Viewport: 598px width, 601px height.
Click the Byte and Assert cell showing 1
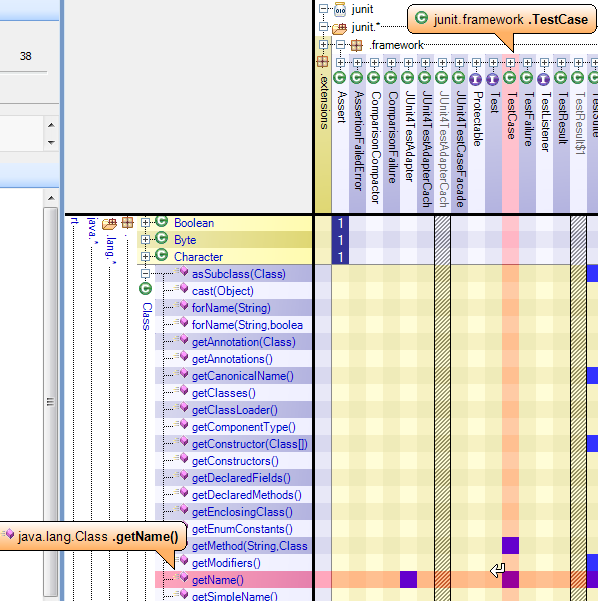340,240
